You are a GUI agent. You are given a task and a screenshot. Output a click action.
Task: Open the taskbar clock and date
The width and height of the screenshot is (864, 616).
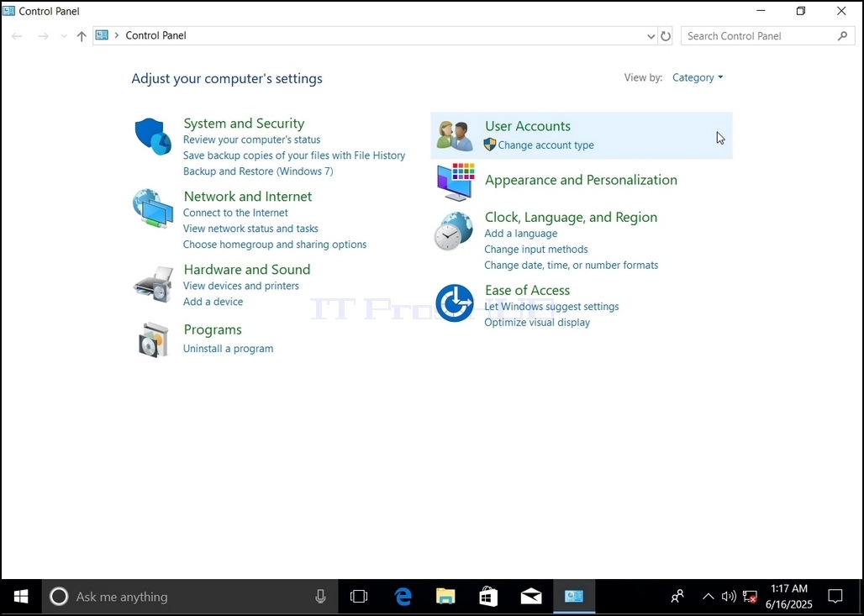click(789, 596)
